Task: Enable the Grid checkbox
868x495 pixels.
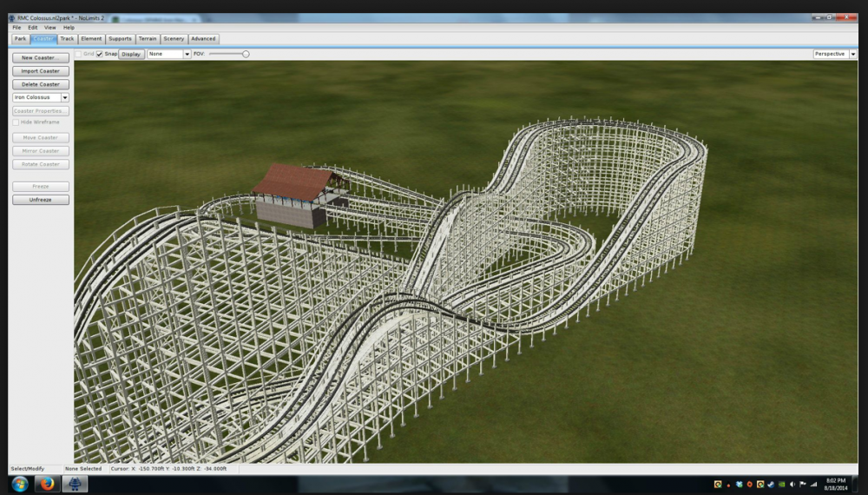Action: click(78, 54)
